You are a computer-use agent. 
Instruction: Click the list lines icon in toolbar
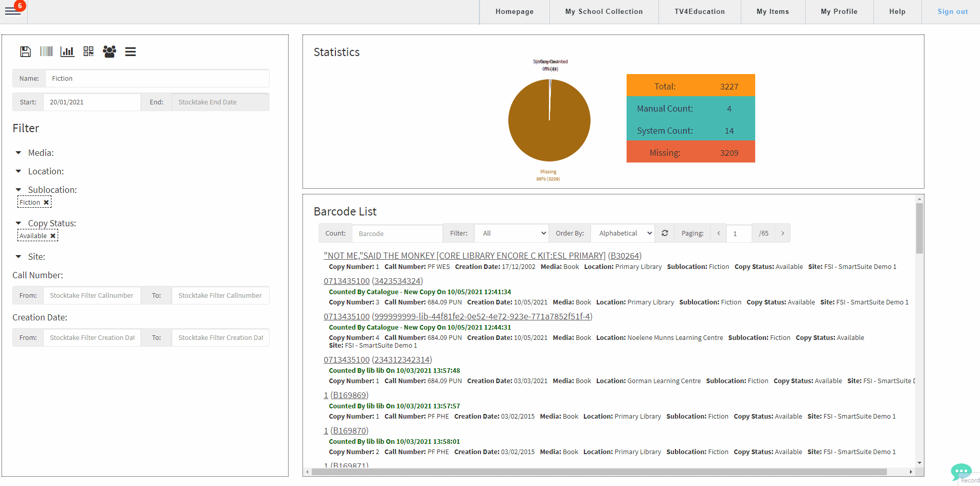click(130, 51)
